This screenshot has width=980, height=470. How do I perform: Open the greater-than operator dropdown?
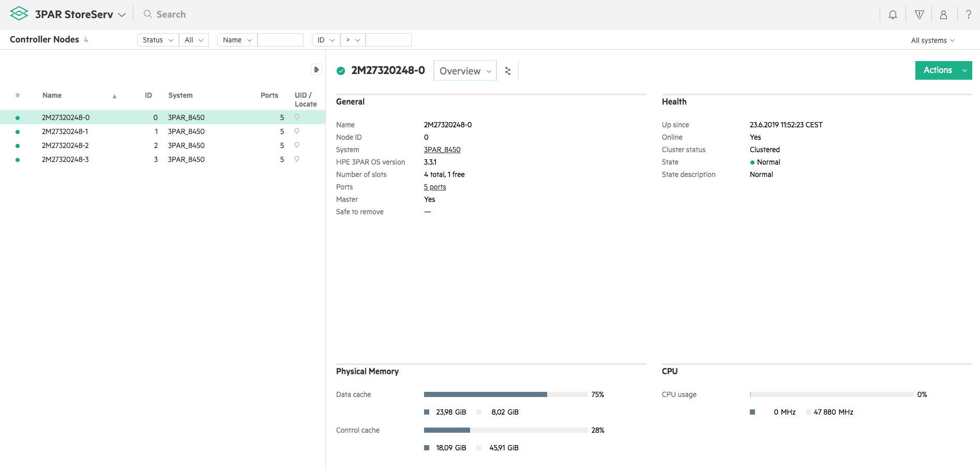click(x=353, y=40)
